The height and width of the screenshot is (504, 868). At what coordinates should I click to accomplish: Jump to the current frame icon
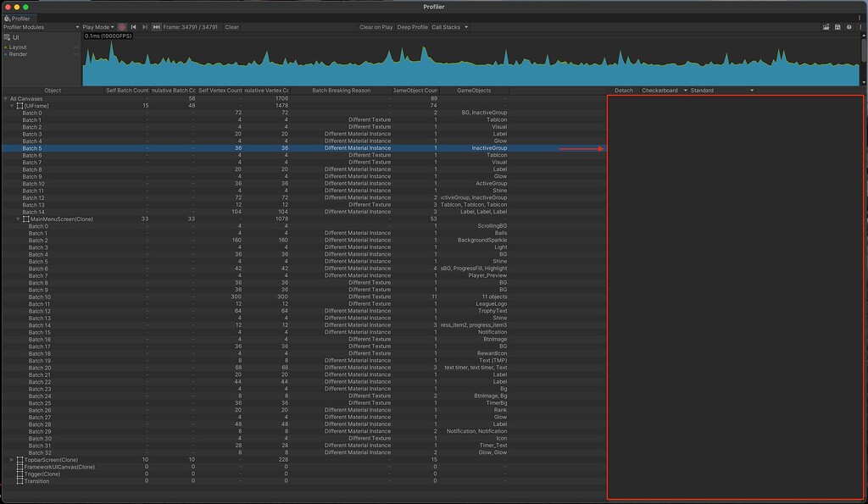(x=157, y=26)
